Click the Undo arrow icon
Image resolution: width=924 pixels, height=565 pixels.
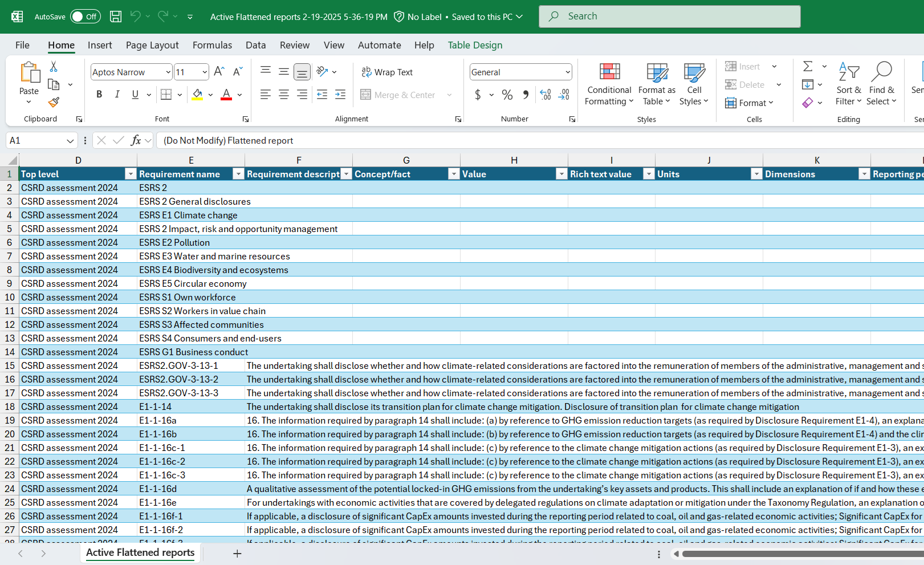pos(135,17)
